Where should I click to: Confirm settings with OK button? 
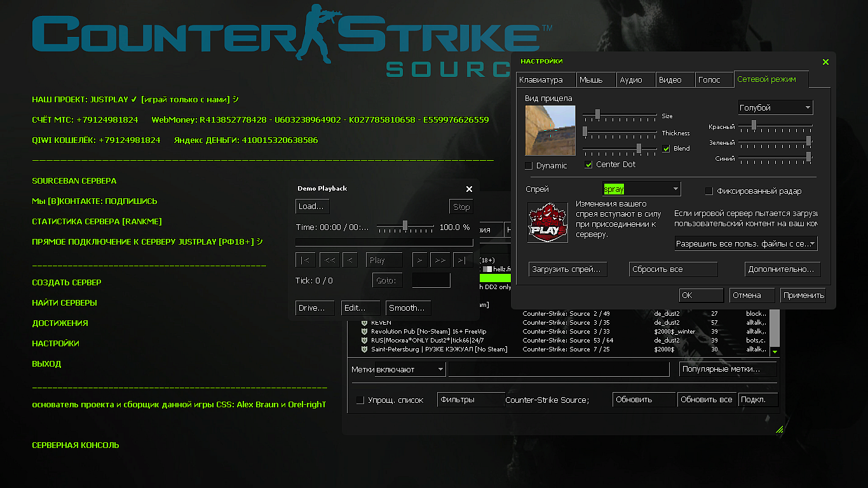[702, 295]
